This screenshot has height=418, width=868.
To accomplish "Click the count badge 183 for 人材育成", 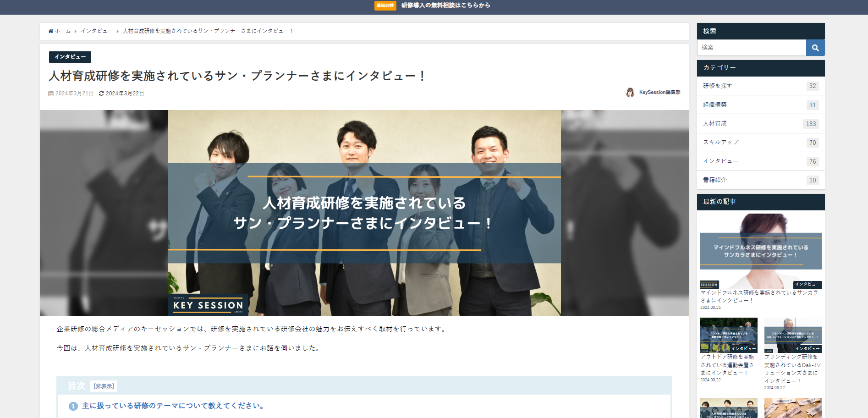I will (x=811, y=124).
